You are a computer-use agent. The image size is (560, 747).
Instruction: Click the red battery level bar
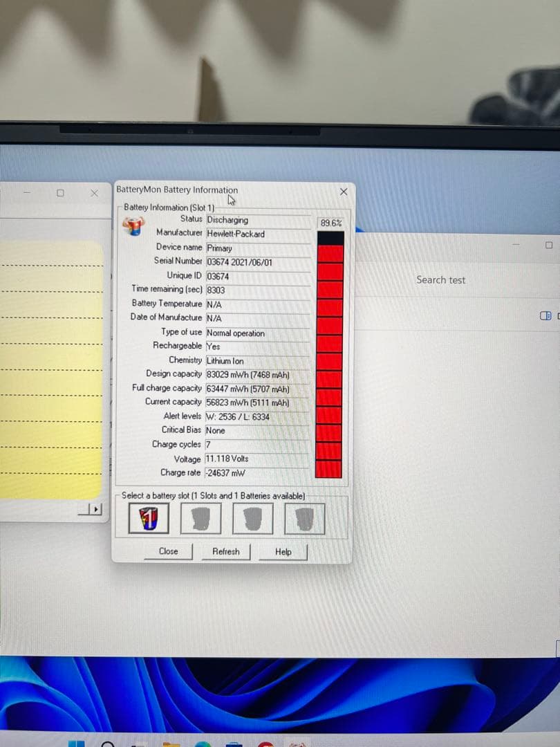coord(329,354)
